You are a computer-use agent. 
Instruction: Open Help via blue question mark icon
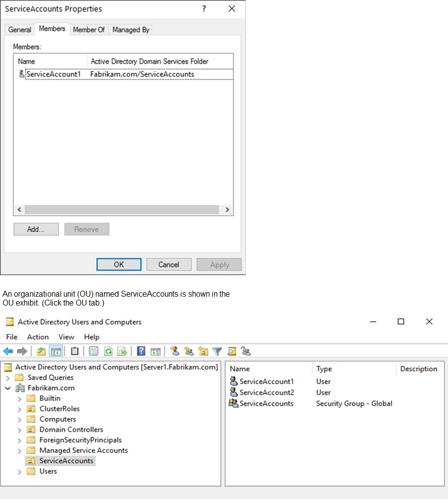point(141,351)
